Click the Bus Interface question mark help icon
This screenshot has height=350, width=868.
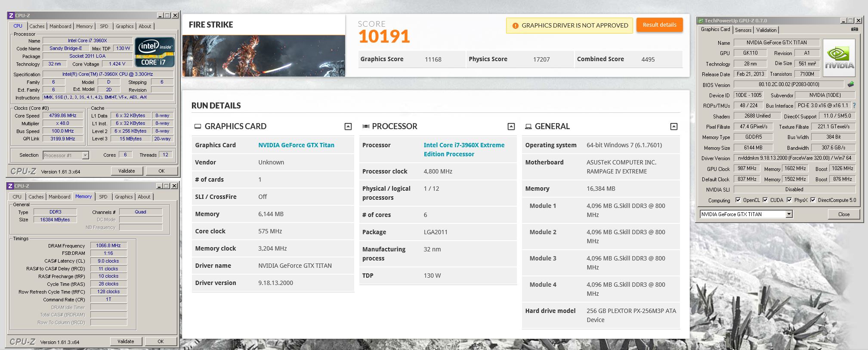[x=854, y=105]
